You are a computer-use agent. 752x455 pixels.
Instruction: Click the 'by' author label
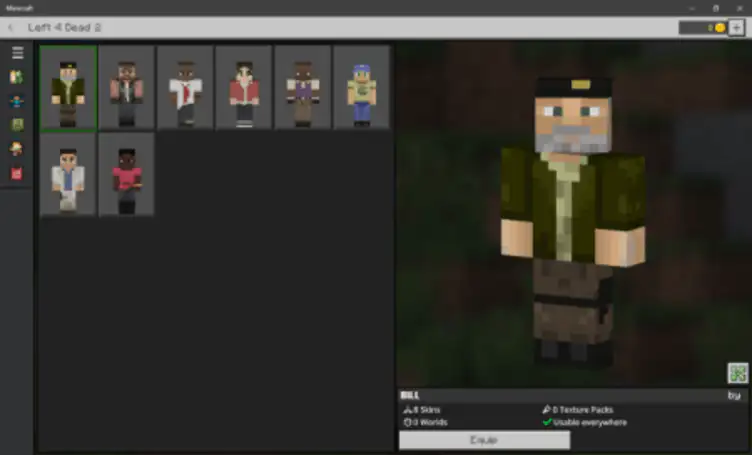pyautogui.click(x=734, y=396)
